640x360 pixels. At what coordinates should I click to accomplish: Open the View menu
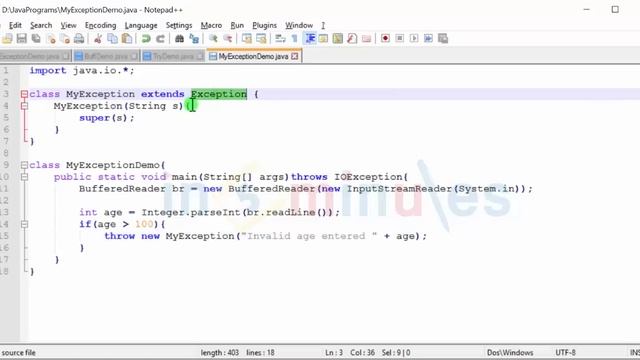click(x=68, y=25)
